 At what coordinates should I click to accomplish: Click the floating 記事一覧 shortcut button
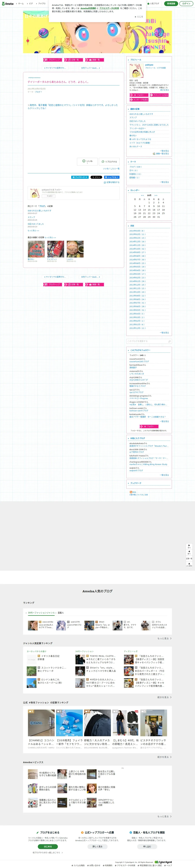(189, 558)
